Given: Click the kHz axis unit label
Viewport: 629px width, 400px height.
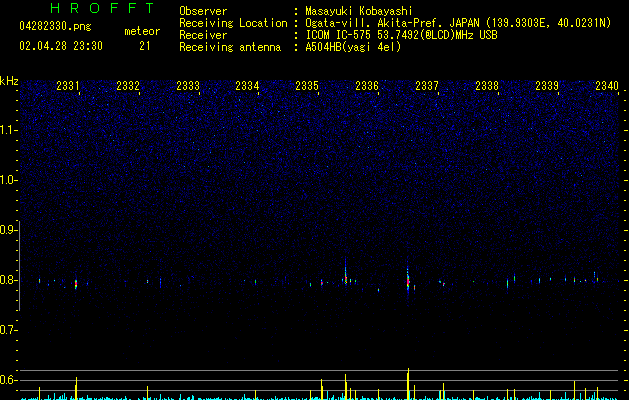Looking at the screenshot, I should [9, 81].
